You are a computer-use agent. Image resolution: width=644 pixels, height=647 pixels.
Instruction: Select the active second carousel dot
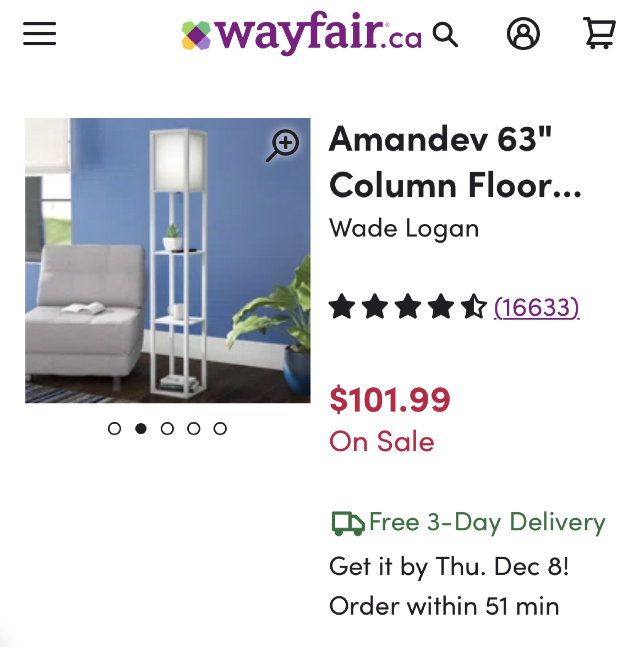coord(141,429)
